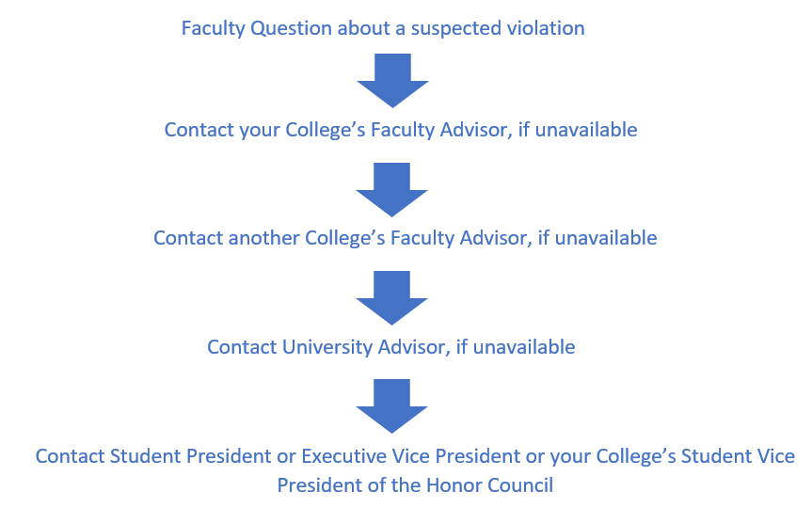Select the 'Contact University Advisor' step text
The height and width of the screenshot is (508, 812).
pyautogui.click(x=326, y=347)
